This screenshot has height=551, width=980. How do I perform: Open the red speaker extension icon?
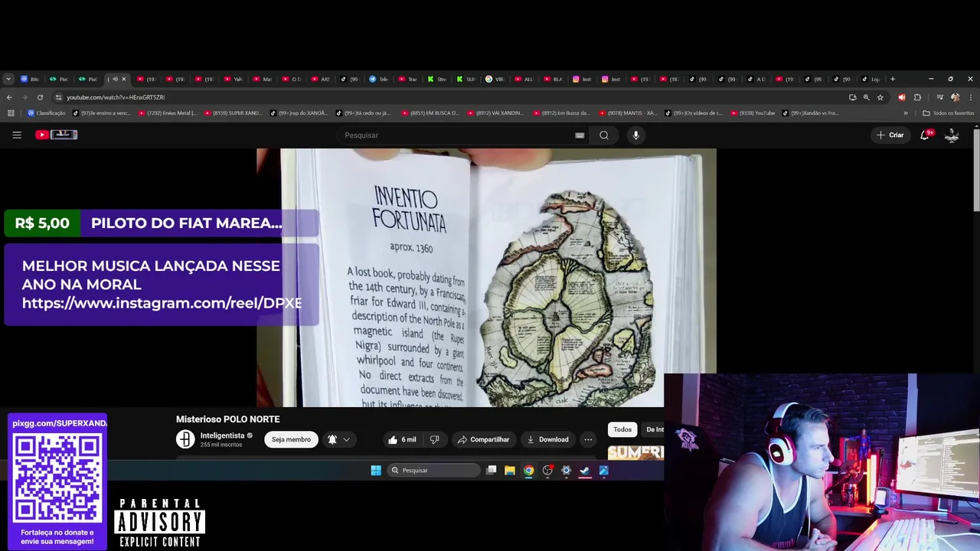(901, 97)
